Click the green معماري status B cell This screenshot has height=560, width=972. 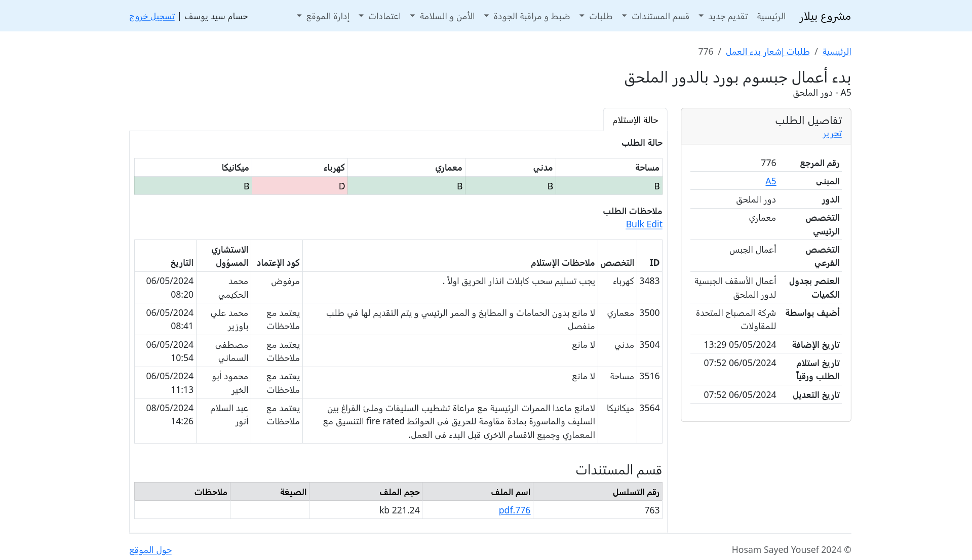[406, 186]
